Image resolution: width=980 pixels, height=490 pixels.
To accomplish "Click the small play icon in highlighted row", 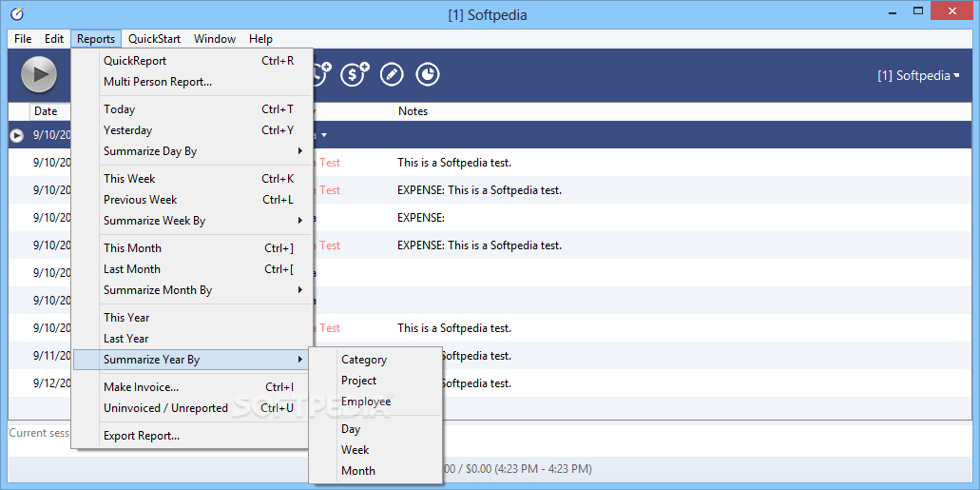I will tap(17, 134).
